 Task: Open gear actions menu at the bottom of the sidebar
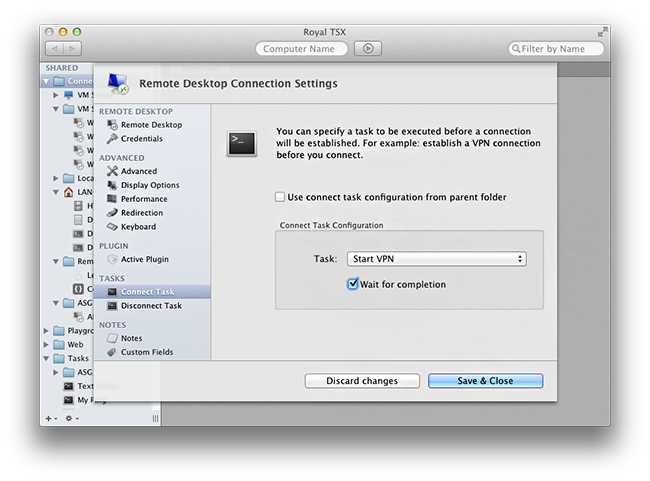point(72,418)
